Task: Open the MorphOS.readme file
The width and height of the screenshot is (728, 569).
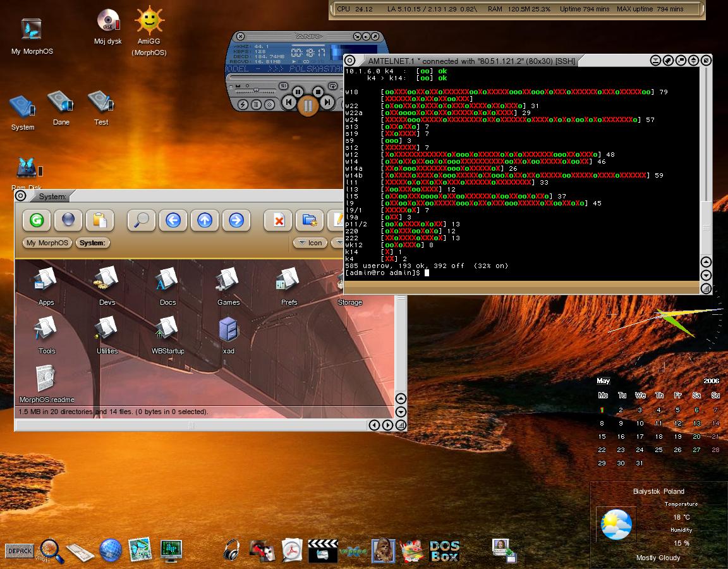Action: click(46, 378)
